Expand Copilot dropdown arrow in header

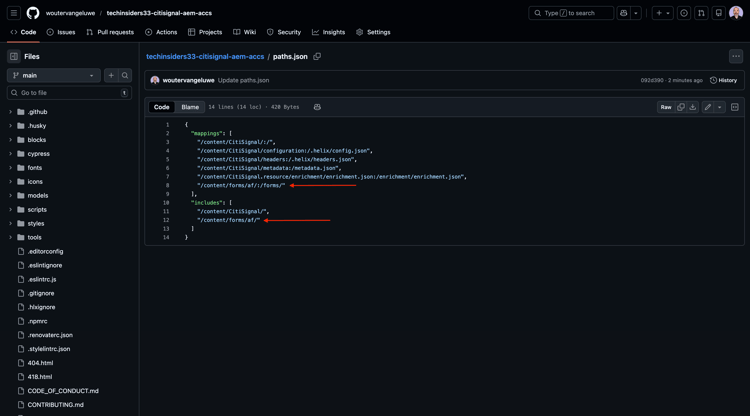coord(636,13)
